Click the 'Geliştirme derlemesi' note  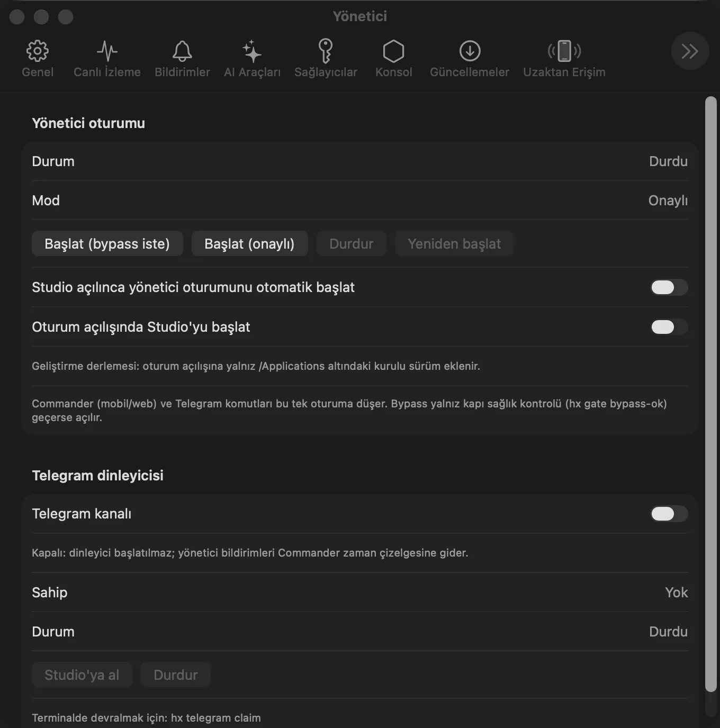tap(256, 366)
